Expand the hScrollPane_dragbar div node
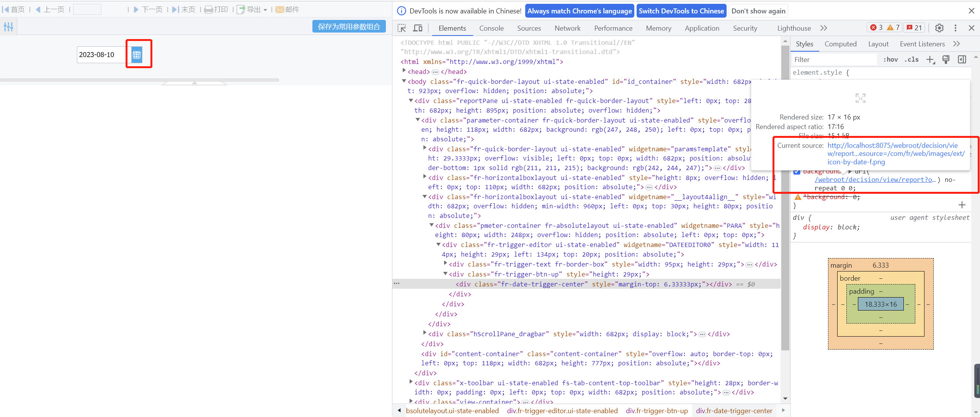This screenshot has width=980, height=417. (425, 334)
